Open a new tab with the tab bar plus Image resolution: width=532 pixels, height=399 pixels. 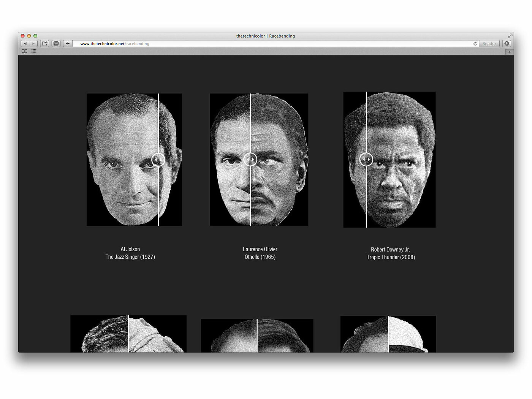point(509,52)
